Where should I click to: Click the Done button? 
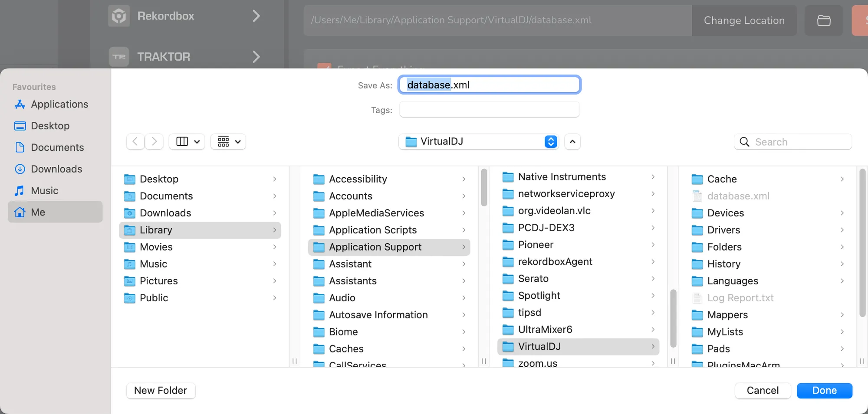click(824, 391)
